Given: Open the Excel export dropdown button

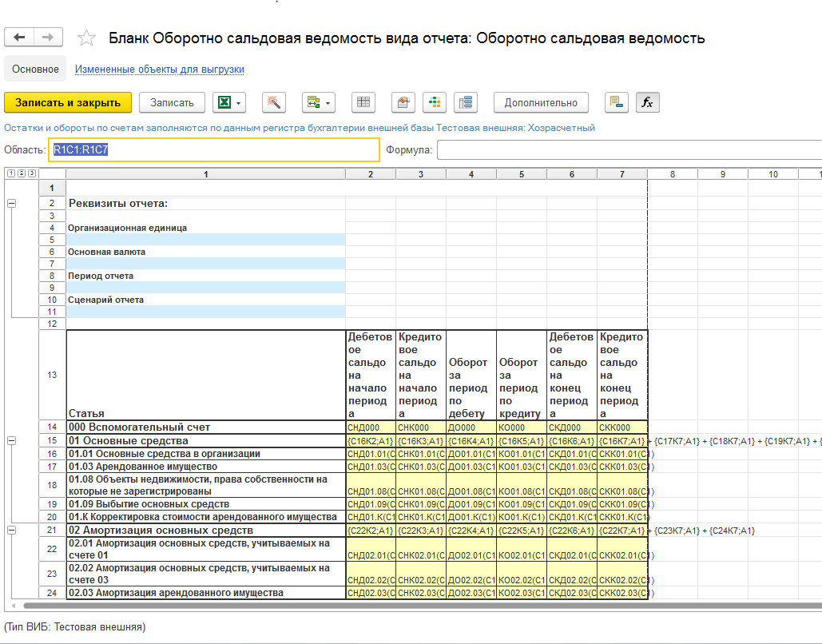Looking at the screenshot, I should [x=229, y=103].
